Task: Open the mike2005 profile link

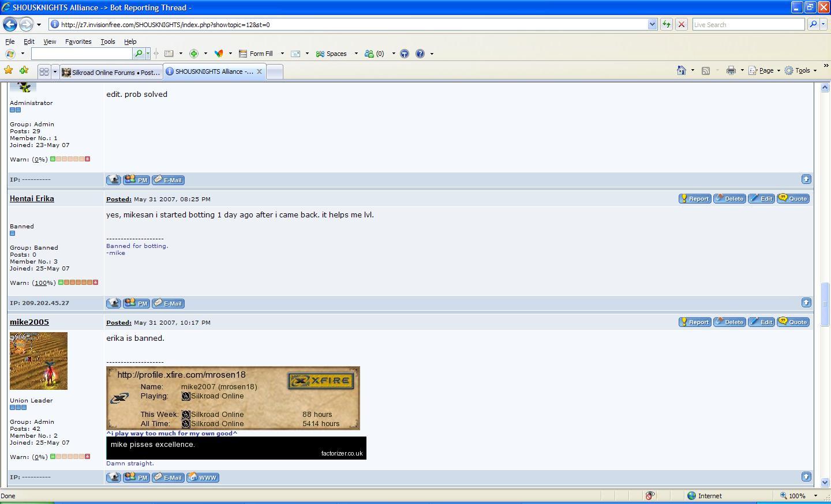Action: (x=29, y=322)
